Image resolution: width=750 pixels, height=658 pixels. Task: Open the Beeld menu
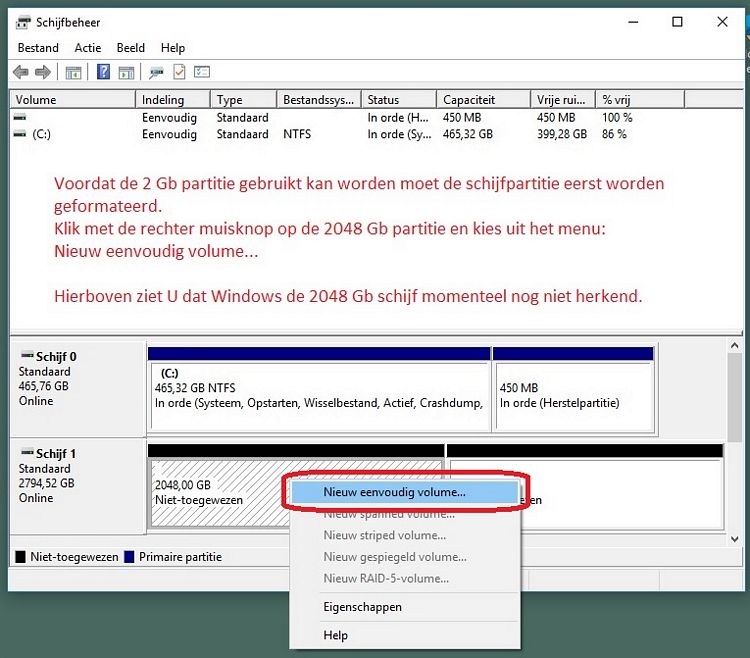point(131,48)
